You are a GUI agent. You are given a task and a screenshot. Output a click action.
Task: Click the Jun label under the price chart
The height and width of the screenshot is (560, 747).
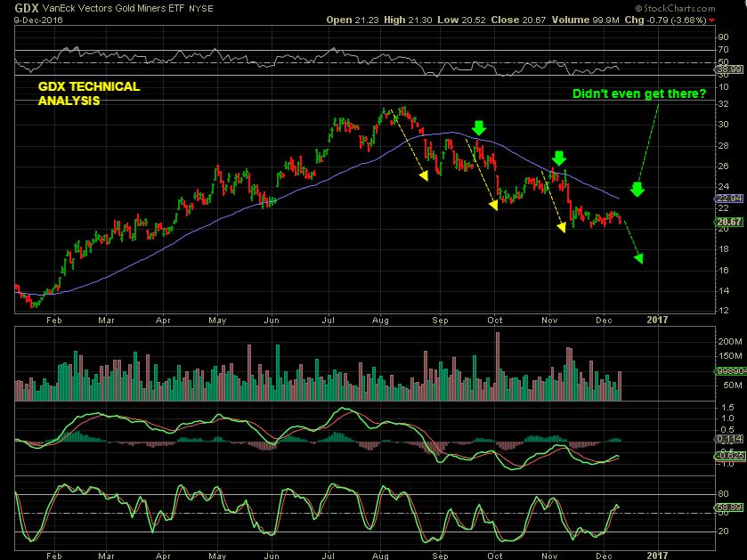click(272, 320)
